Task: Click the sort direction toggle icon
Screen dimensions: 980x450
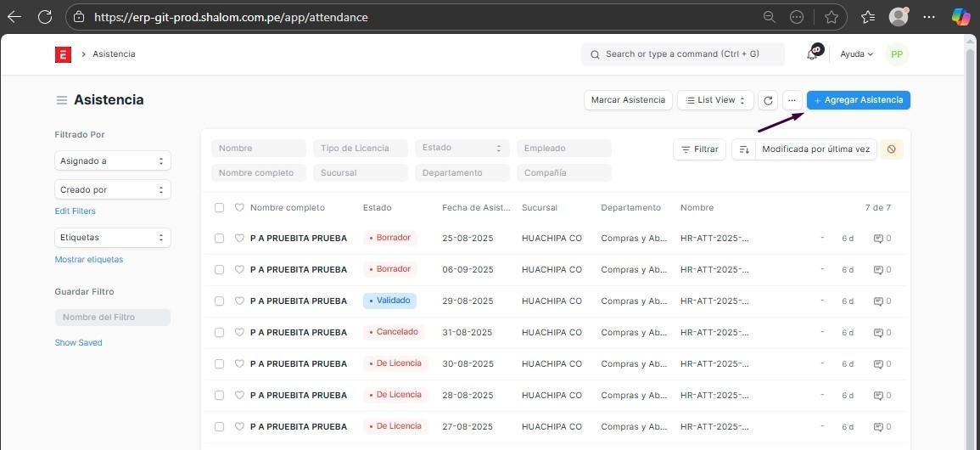Action: click(x=743, y=149)
